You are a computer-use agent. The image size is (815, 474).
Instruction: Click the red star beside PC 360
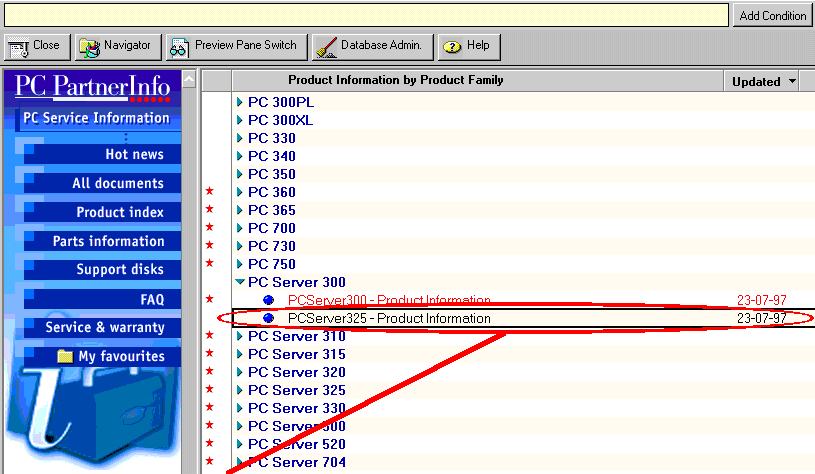[209, 192]
